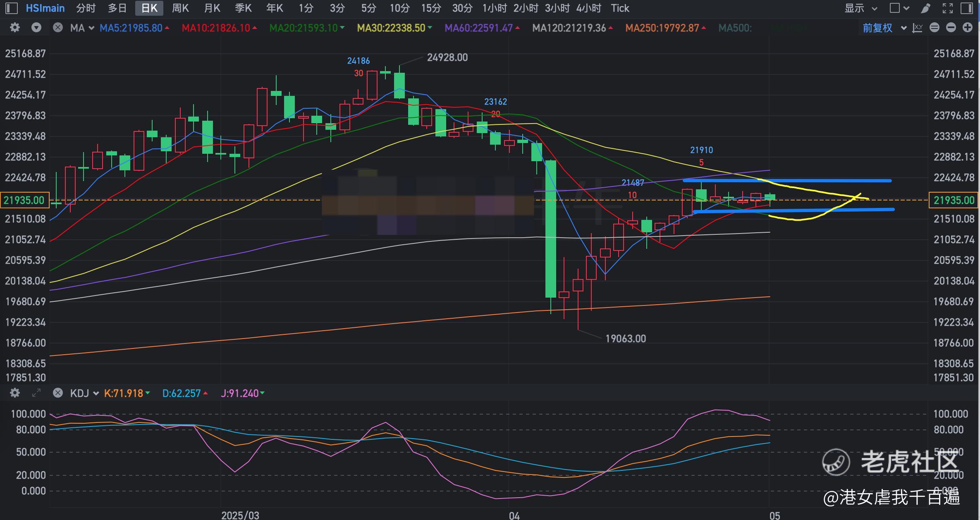The width and height of the screenshot is (980, 520).
Task: Select the 3小时 timeframe
Action: (557, 8)
